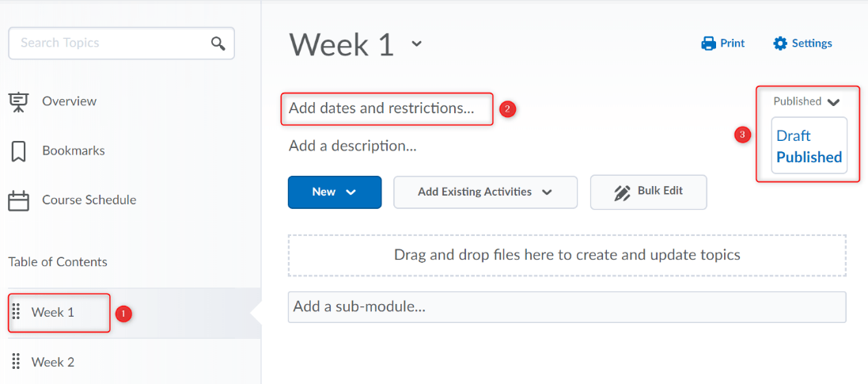Click the printer icon
Viewport: 868px width, 384px height.
708,44
